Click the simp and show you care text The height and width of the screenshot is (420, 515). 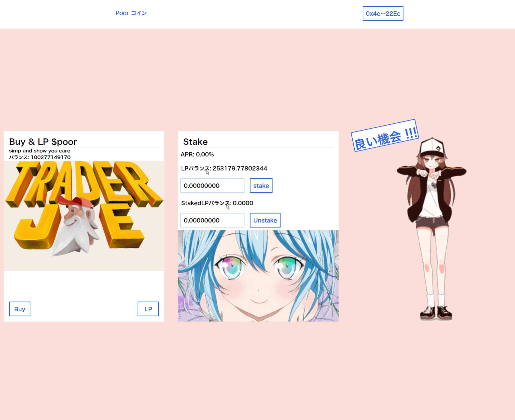[x=39, y=151]
